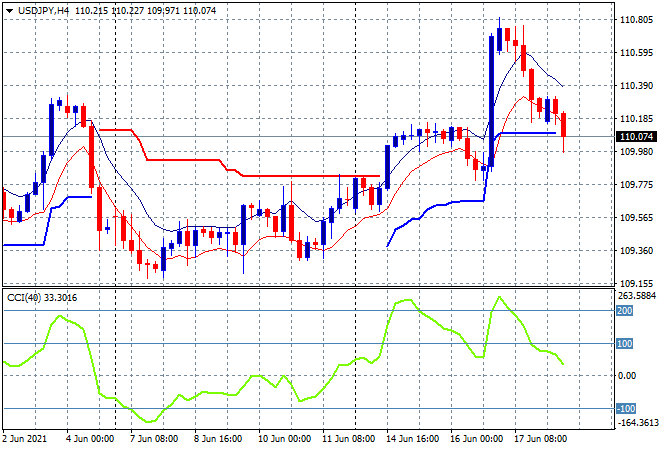This screenshot has height=450, width=660.
Task: Click the CCI(40) 33.3016 indicator label
Action: 42,298
